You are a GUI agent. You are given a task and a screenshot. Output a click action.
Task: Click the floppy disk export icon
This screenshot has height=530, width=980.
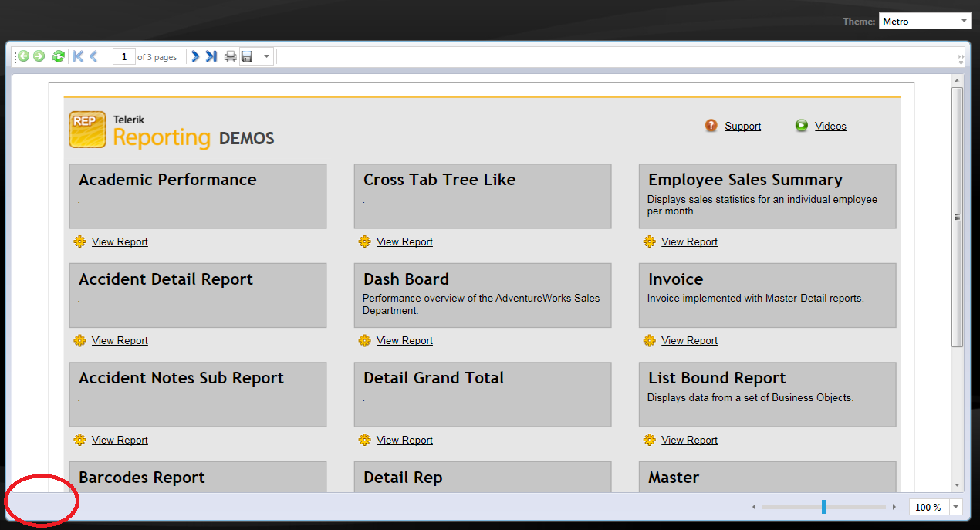(247, 56)
